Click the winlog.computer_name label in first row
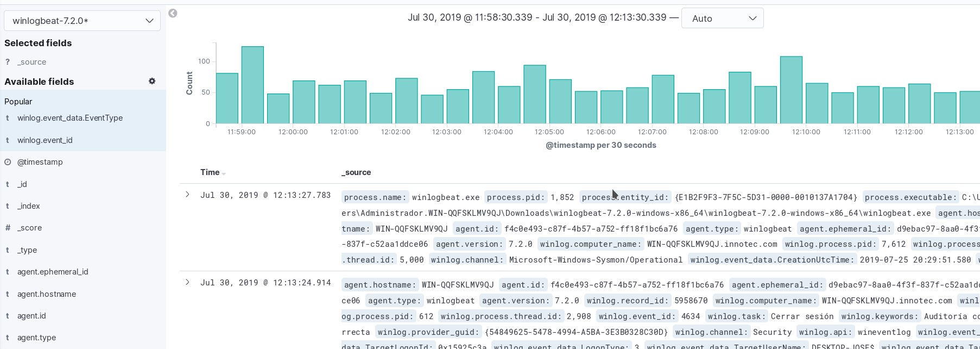The height and width of the screenshot is (349, 980). click(x=591, y=244)
